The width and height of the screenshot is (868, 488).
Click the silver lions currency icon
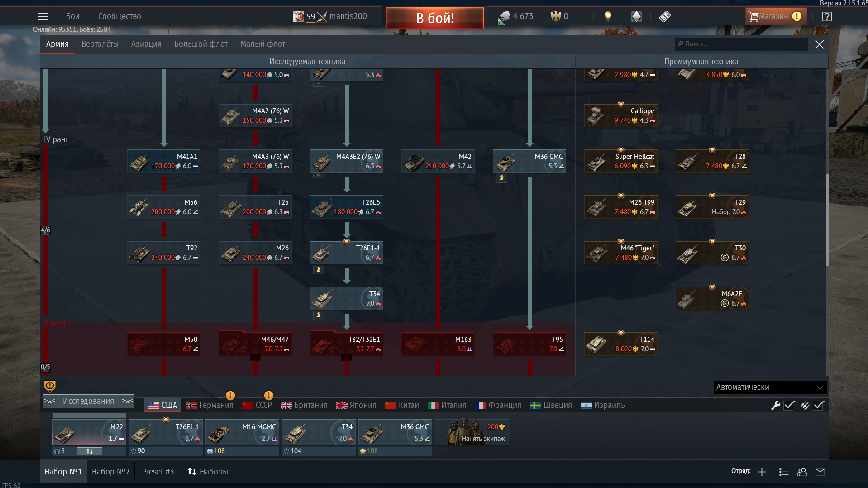click(504, 17)
